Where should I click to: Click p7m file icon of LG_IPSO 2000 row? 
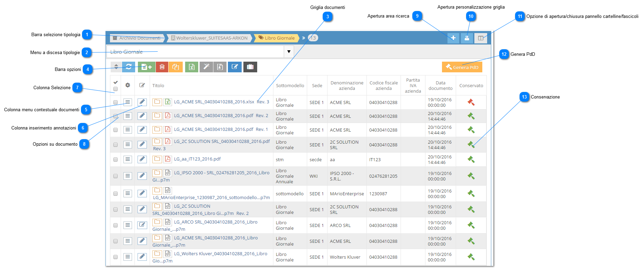pyautogui.click(x=168, y=173)
